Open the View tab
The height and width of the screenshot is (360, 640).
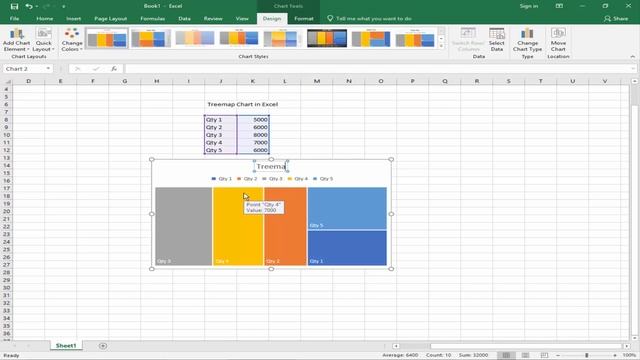tap(242, 18)
